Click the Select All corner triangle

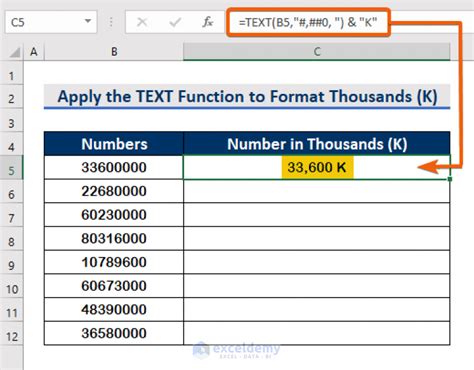point(14,52)
